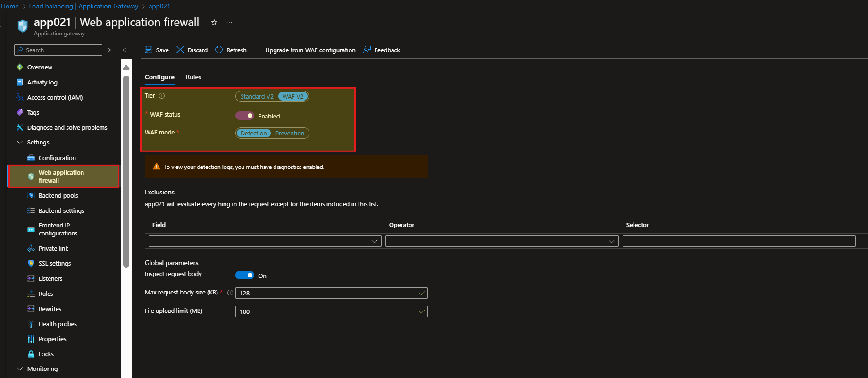Click the Tier info icon
The image size is (868, 378).
(x=162, y=96)
